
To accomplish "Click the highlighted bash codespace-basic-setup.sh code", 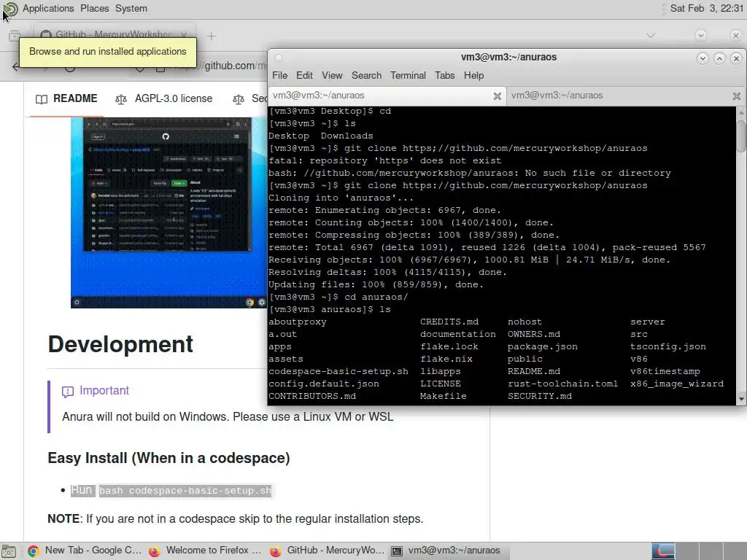I will coord(185,491).
